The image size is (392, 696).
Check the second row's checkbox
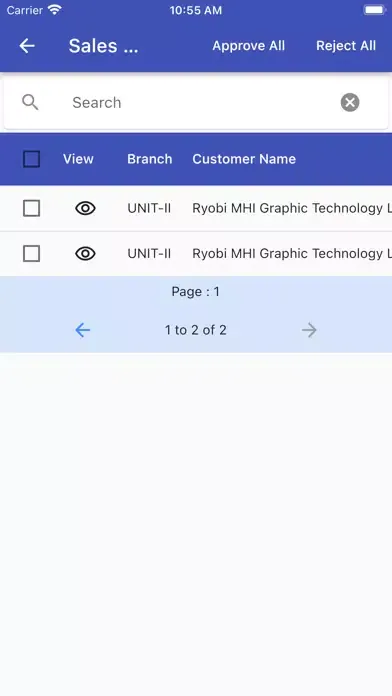(32, 254)
